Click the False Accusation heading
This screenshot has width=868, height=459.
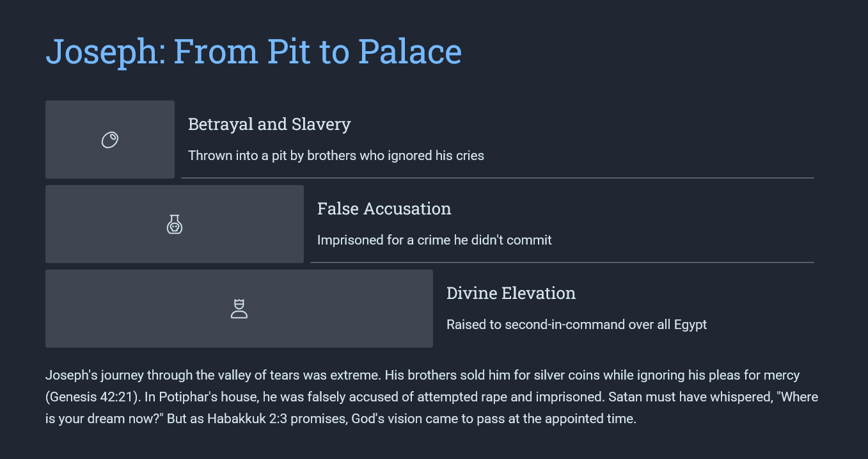(x=384, y=209)
